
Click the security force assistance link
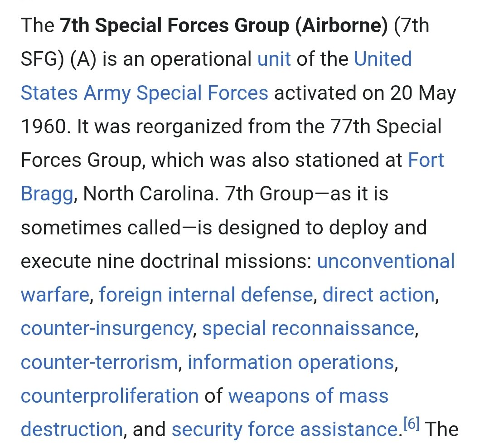tap(284, 429)
